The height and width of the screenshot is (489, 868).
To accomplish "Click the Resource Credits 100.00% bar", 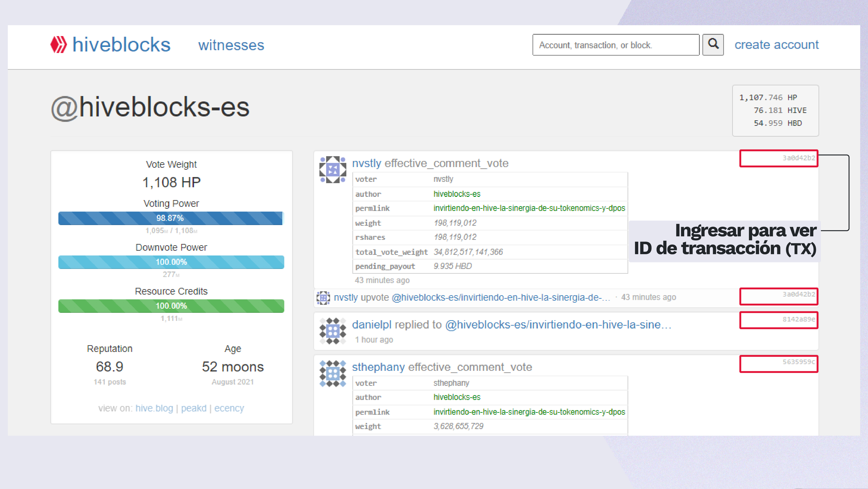I will (x=171, y=306).
